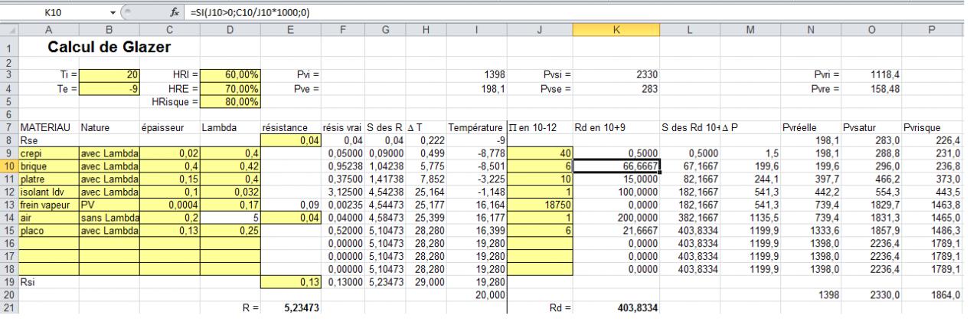Open the Name Box dropdown arrow
This screenshot has height=322, width=980.
(114, 12)
